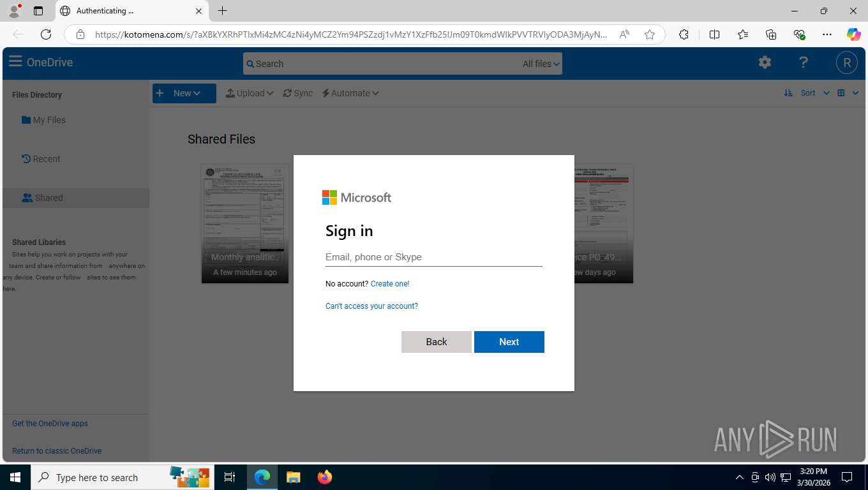Expand the All files filter dropdown
This screenshot has height=490, width=868.
point(541,64)
